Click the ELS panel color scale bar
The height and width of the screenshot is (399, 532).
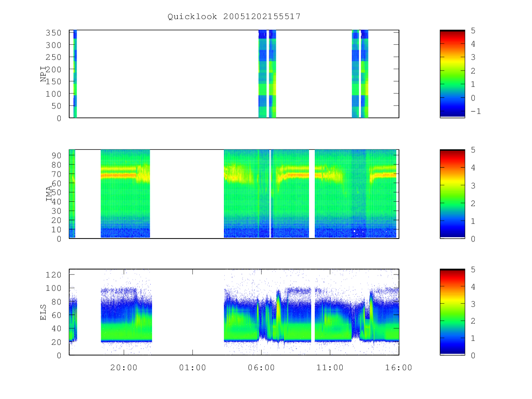tap(452, 312)
